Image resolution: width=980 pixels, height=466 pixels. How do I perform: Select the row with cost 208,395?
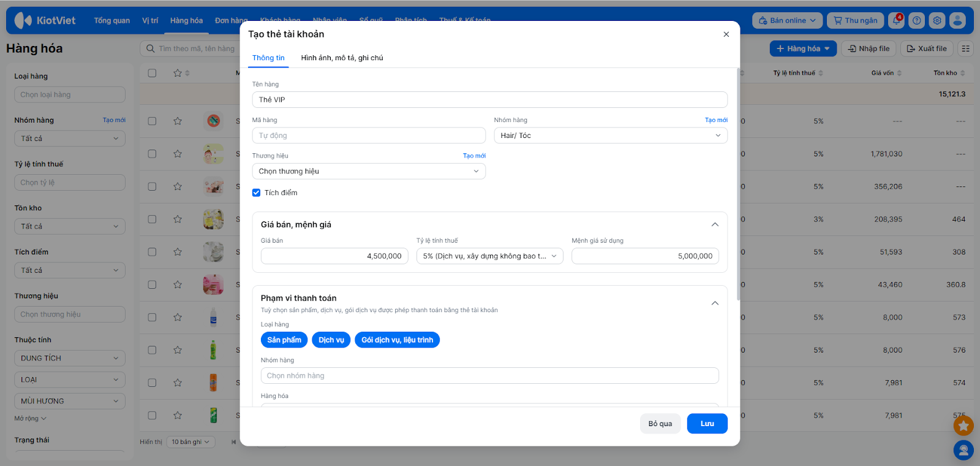(152, 219)
